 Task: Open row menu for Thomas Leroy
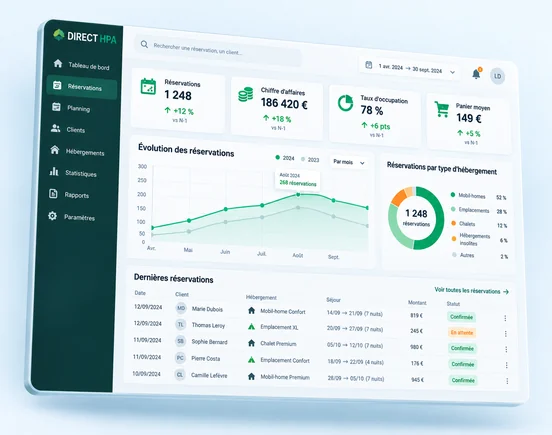pos(506,334)
